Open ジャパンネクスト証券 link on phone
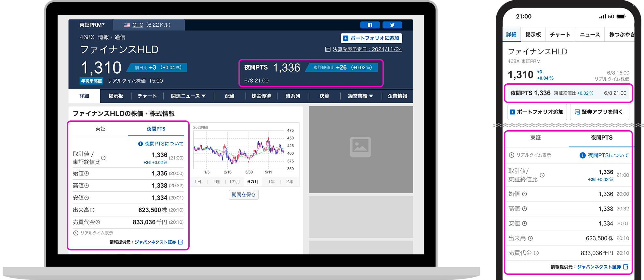The image size is (644, 280). pyautogui.click(x=599, y=267)
